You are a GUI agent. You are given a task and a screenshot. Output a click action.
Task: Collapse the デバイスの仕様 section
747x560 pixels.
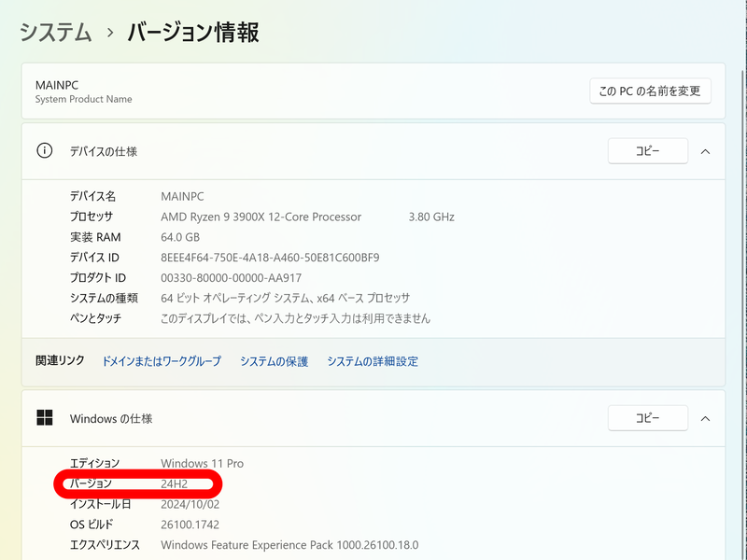(706, 150)
